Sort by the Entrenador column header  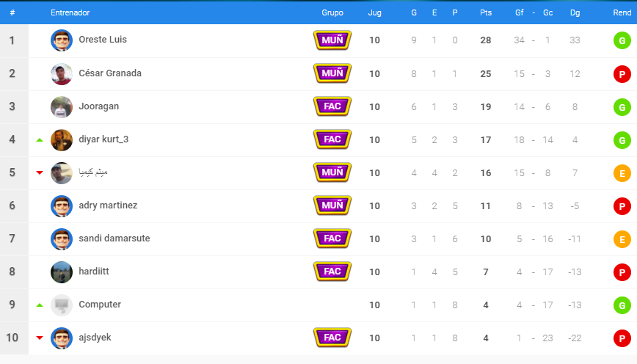click(x=70, y=12)
